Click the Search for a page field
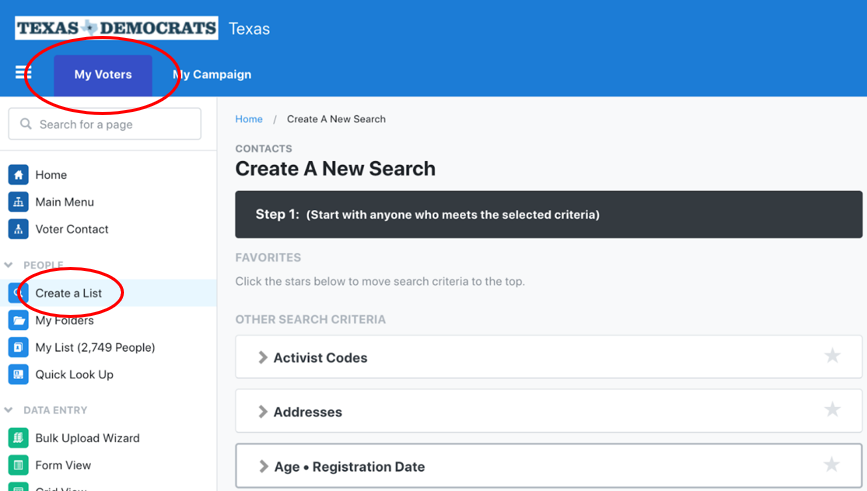867x491 pixels. click(x=105, y=124)
